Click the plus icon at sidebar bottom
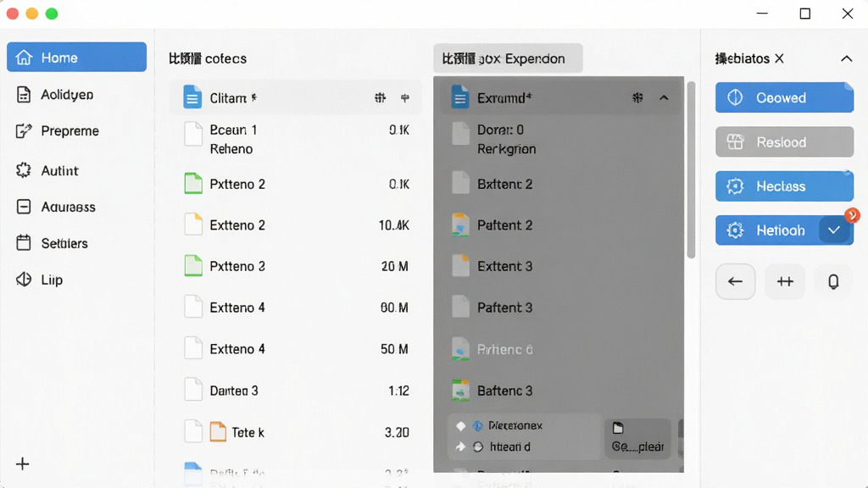The height and width of the screenshot is (488, 868). point(23,463)
